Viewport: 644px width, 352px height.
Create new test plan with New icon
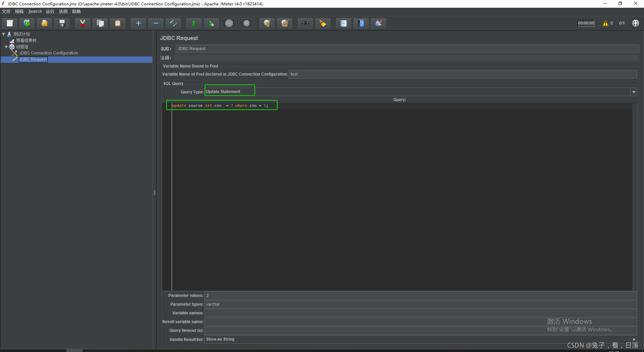tap(9, 23)
